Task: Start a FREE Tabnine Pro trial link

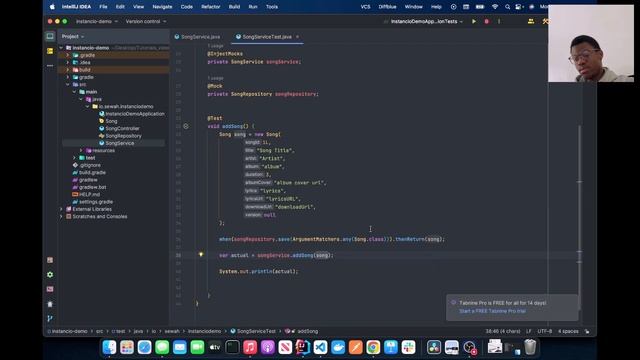Action: [492, 311]
